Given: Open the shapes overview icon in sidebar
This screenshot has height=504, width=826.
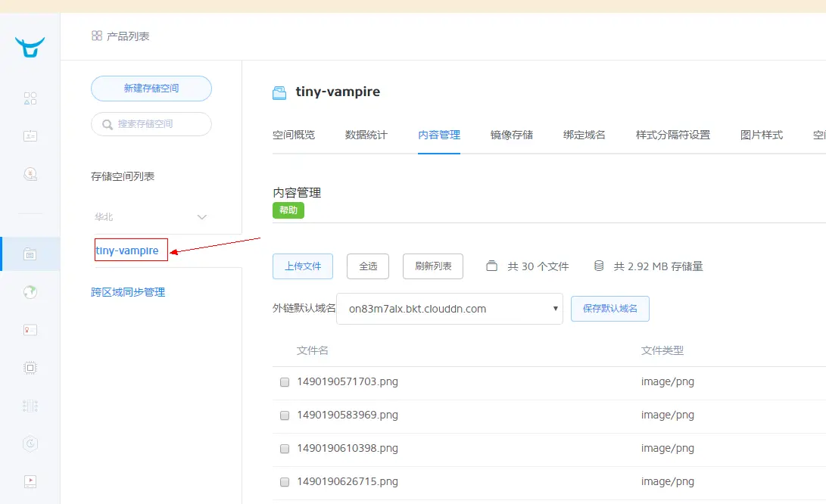Looking at the screenshot, I should 30,98.
